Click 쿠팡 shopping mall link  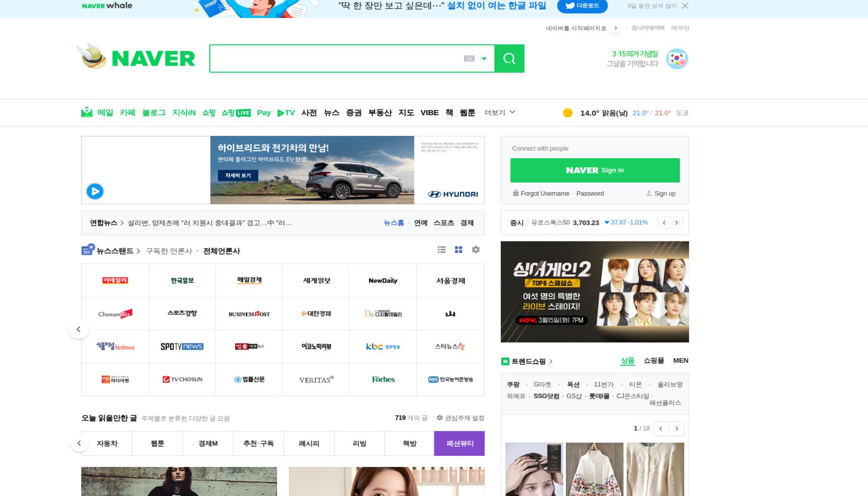pyautogui.click(x=513, y=384)
